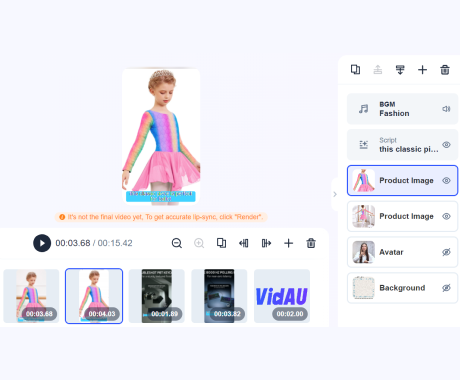This screenshot has height=380, width=460.
Task: Click the 00:03.68 / 00:15.42 time readout
Action: click(94, 243)
